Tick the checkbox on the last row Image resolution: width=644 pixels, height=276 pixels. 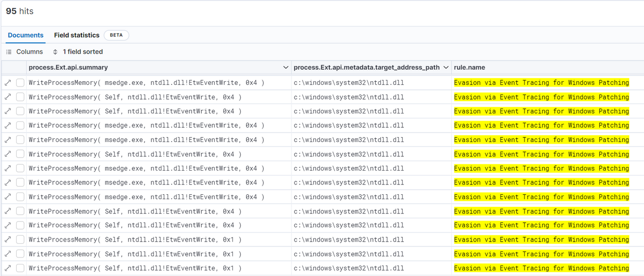(20, 268)
